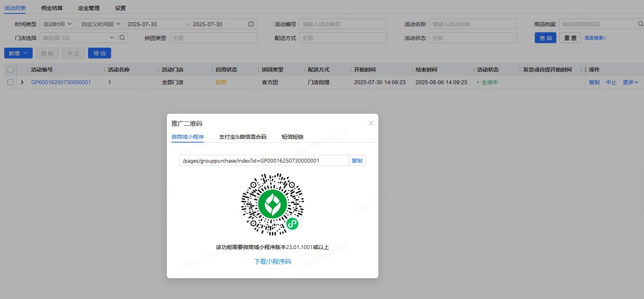Copy the mini program page path
Screen dimensions: 644x299
(x=357, y=161)
